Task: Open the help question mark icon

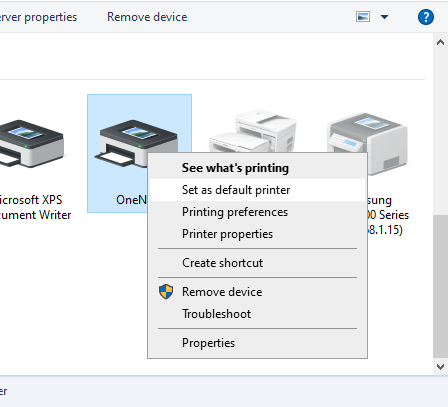Action: pos(426,17)
